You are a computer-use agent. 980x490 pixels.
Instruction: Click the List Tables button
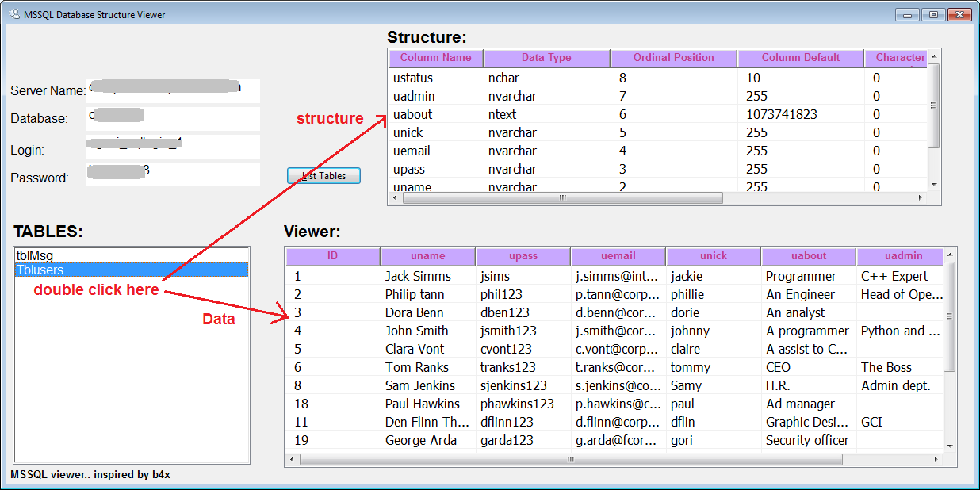(x=323, y=176)
